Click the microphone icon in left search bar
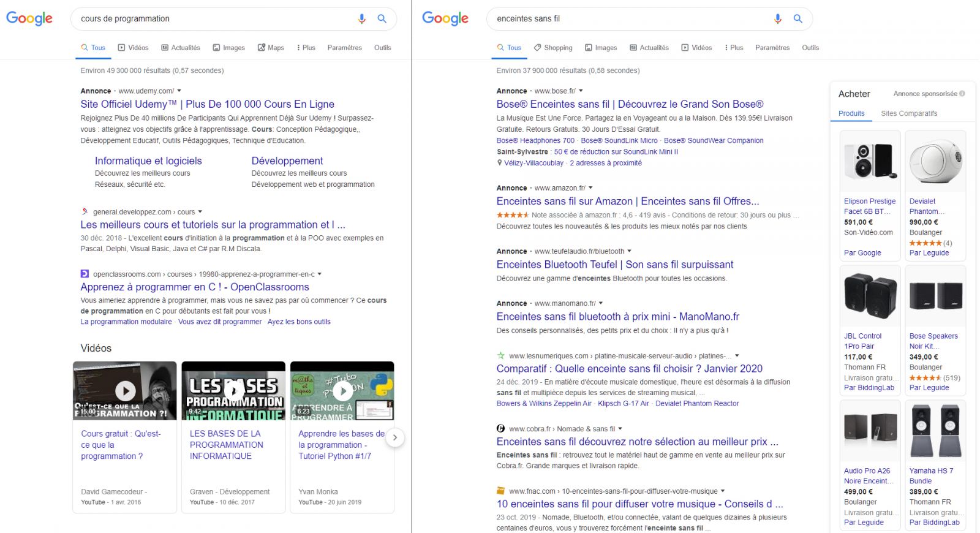Viewport: 980px width, 533px height. point(361,19)
